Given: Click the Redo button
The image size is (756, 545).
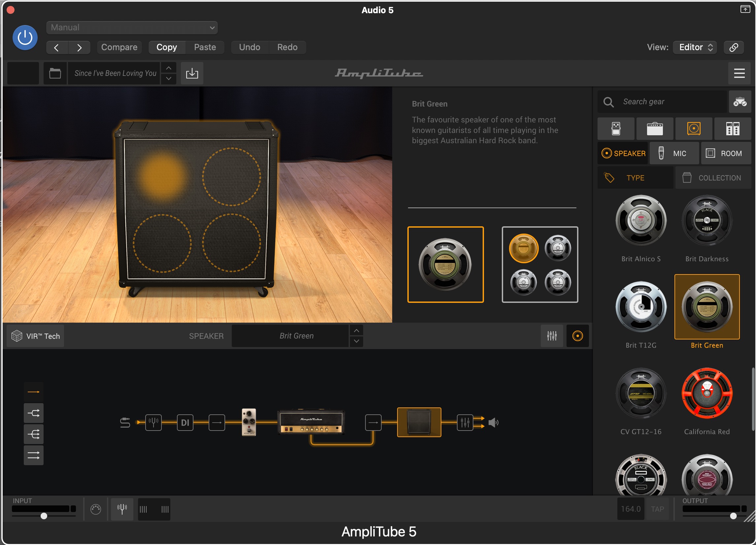Looking at the screenshot, I should pos(287,47).
